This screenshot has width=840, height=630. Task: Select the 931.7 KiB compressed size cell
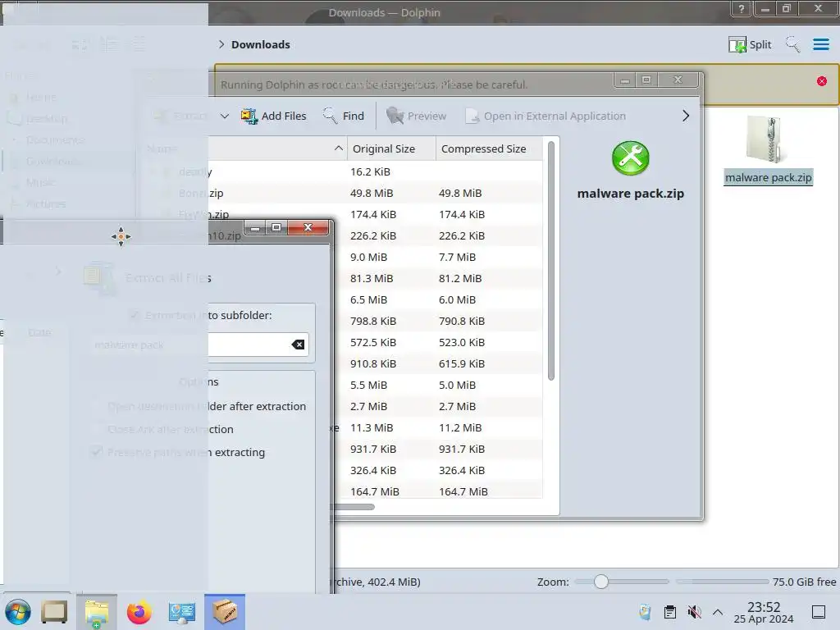[462, 449]
